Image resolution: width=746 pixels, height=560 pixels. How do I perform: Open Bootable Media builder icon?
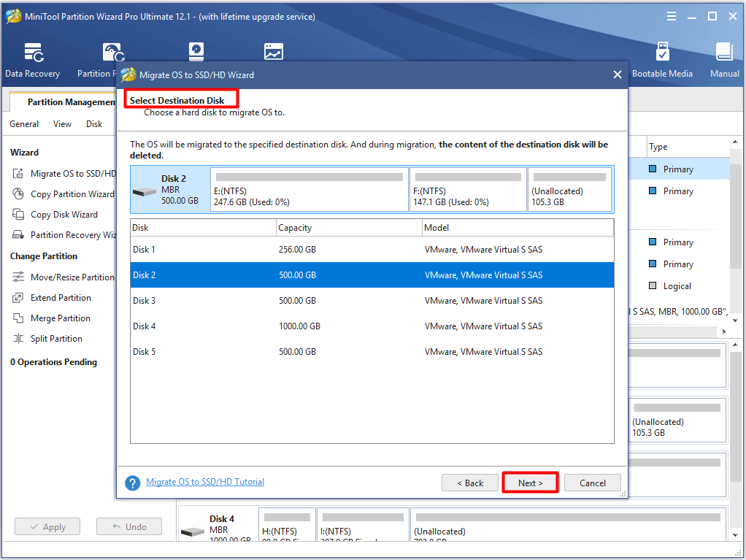pos(662,51)
